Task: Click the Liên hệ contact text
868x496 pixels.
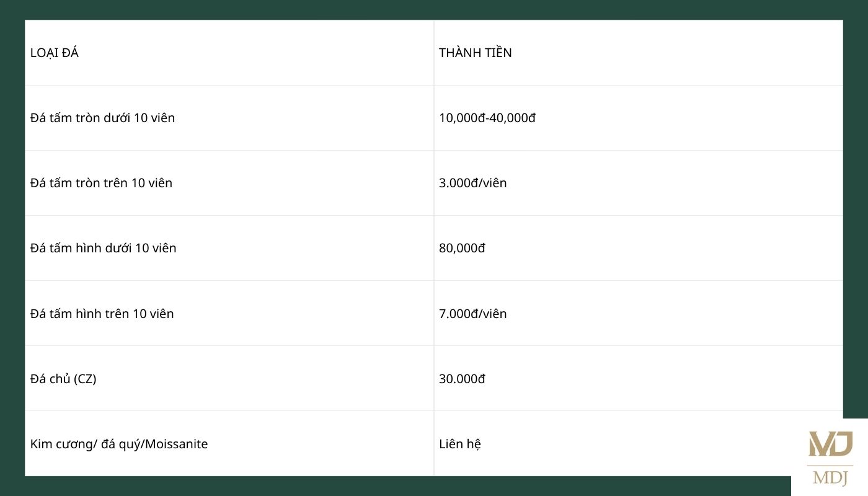Action: click(x=460, y=444)
